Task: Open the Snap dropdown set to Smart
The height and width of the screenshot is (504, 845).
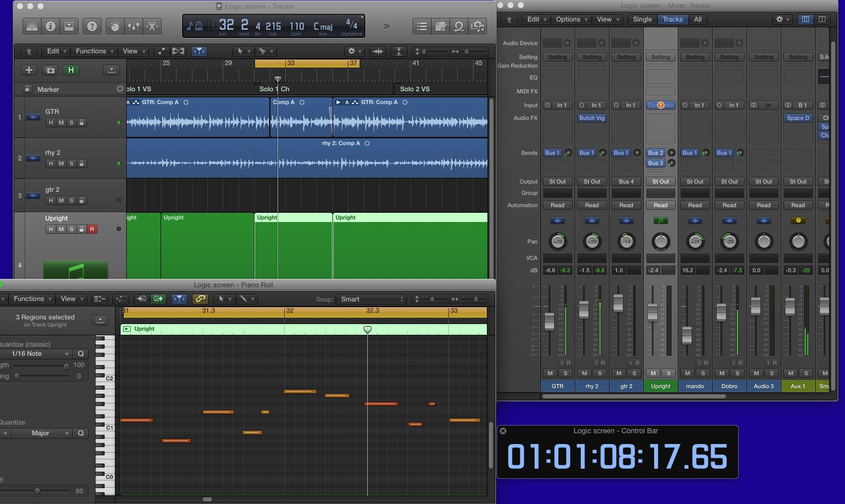Action: coord(372,299)
